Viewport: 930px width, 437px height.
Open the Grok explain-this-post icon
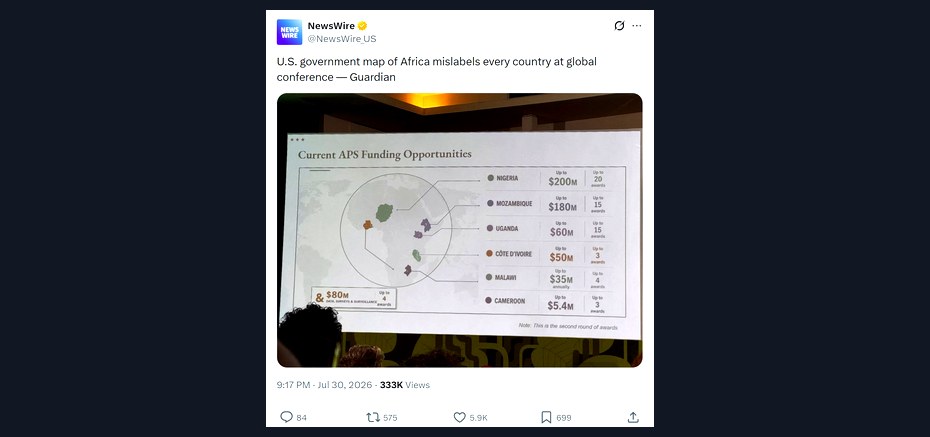(x=619, y=25)
